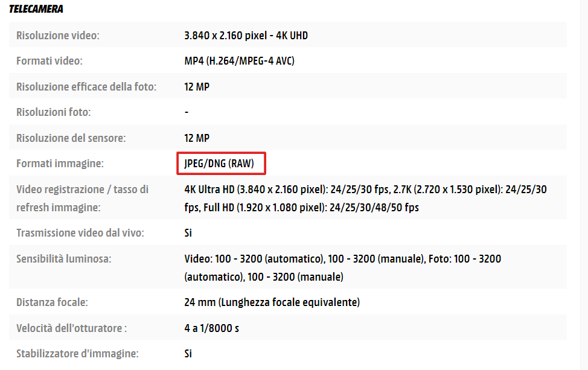Click the highlighted JPEG/DNG (RAW) value

[219, 164]
